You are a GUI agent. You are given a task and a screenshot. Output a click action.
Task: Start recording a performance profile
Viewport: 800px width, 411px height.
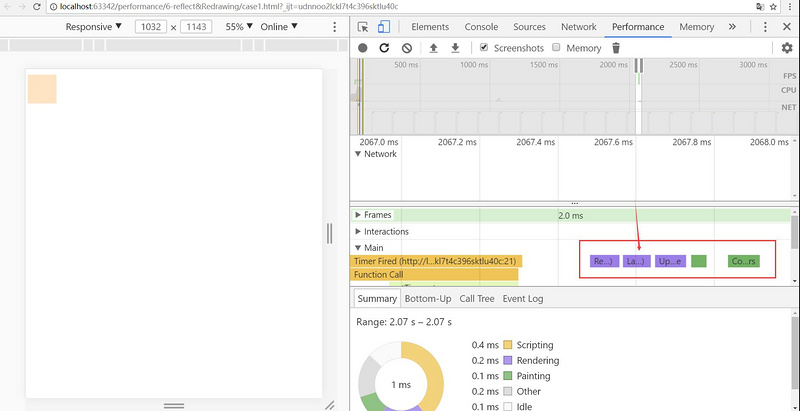pyautogui.click(x=362, y=48)
